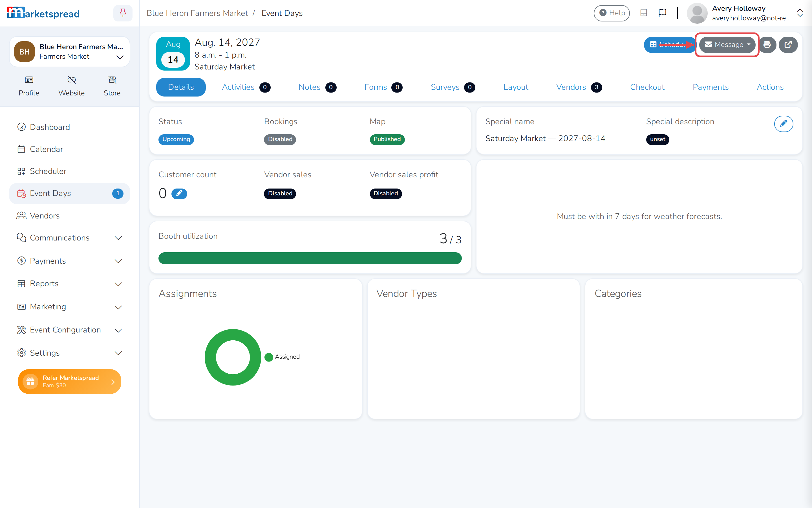
Task: Expand the Settings sidebar menu
Action: [69, 353]
